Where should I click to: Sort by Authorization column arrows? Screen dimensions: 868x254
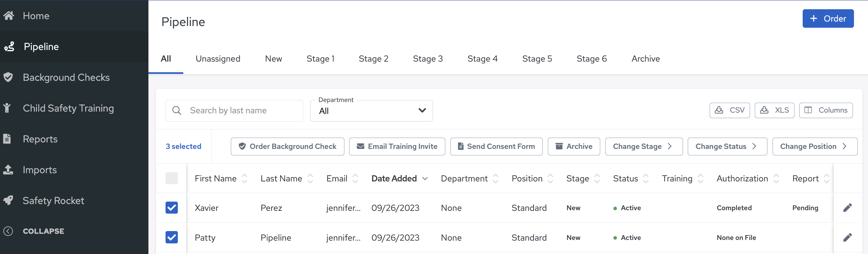pyautogui.click(x=776, y=178)
